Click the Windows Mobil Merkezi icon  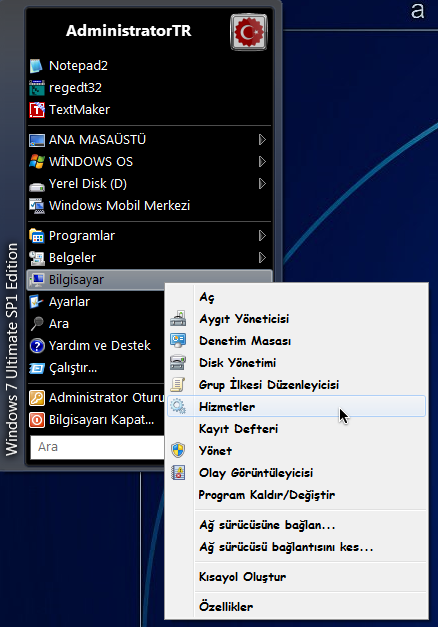click(x=37, y=206)
